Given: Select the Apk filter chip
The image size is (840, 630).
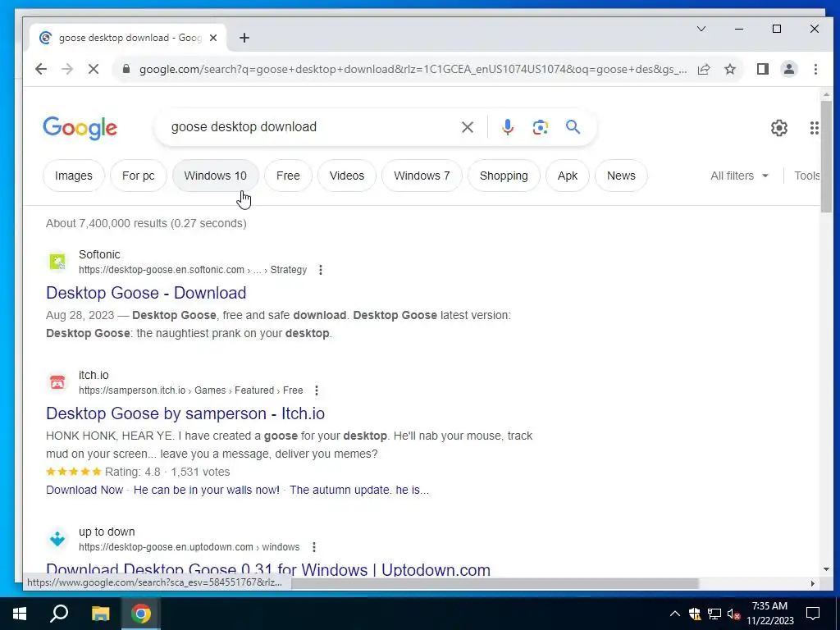Looking at the screenshot, I should [x=568, y=176].
